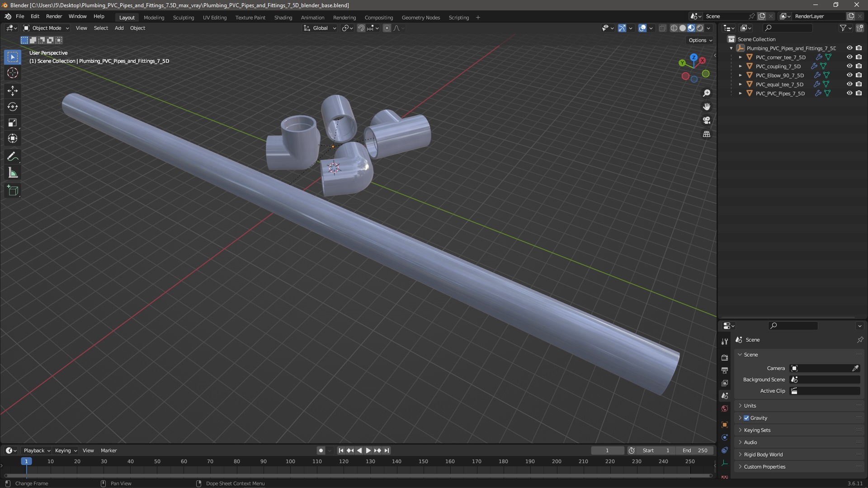Switch to UV Editing workspace tab

[x=215, y=18]
